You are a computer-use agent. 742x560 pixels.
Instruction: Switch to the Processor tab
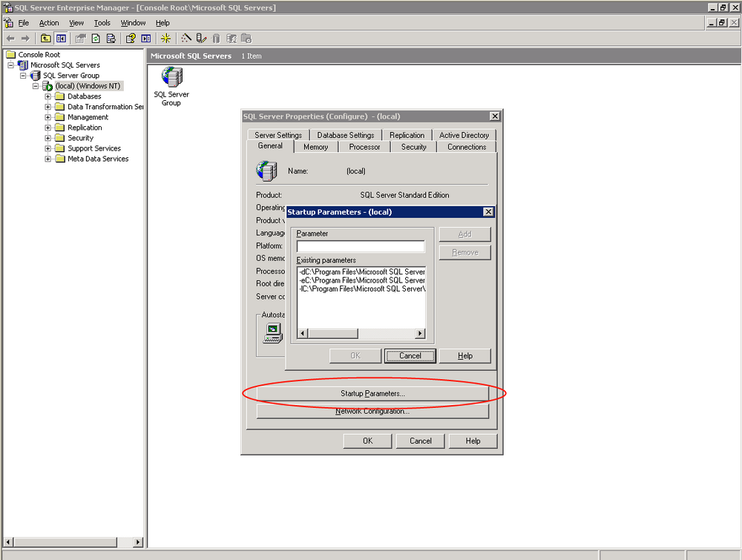pos(364,147)
